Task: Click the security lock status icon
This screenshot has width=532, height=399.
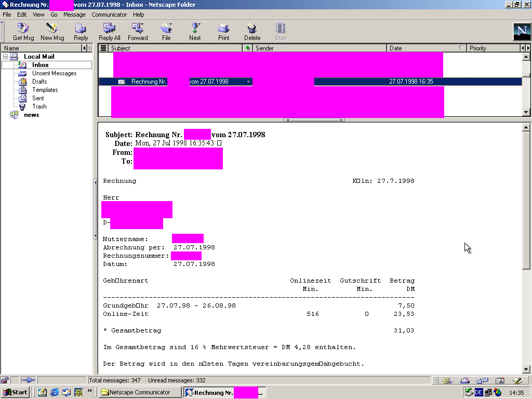Action: pos(5,380)
